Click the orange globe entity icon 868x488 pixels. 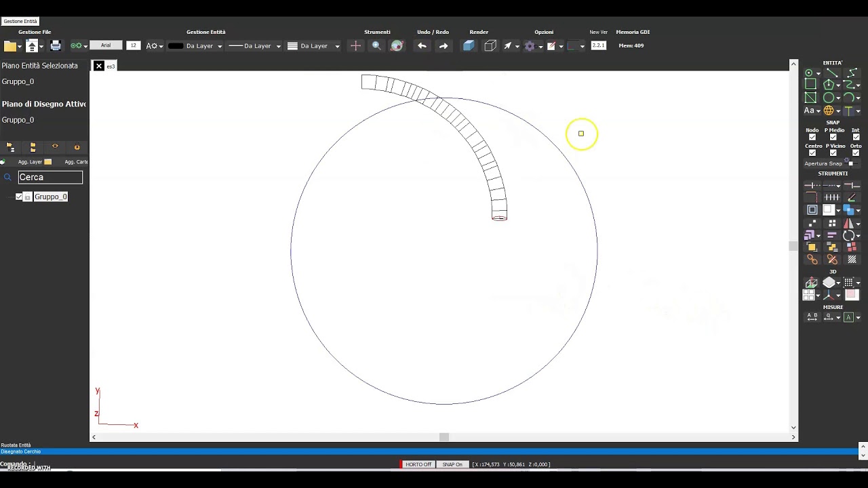829,110
